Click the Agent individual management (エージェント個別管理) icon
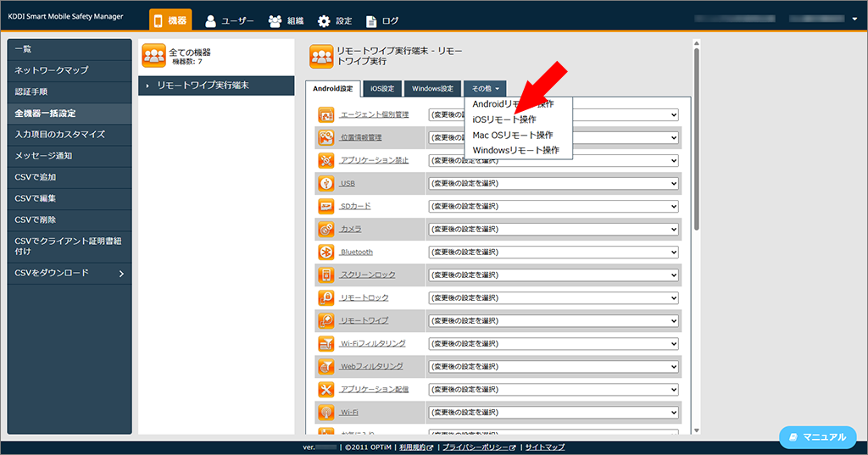Image resolution: width=868 pixels, height=455 pixels. tap(326, 114)
